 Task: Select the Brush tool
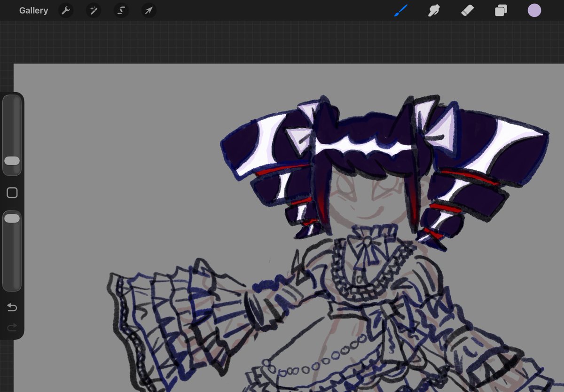(x=400, y=10)
